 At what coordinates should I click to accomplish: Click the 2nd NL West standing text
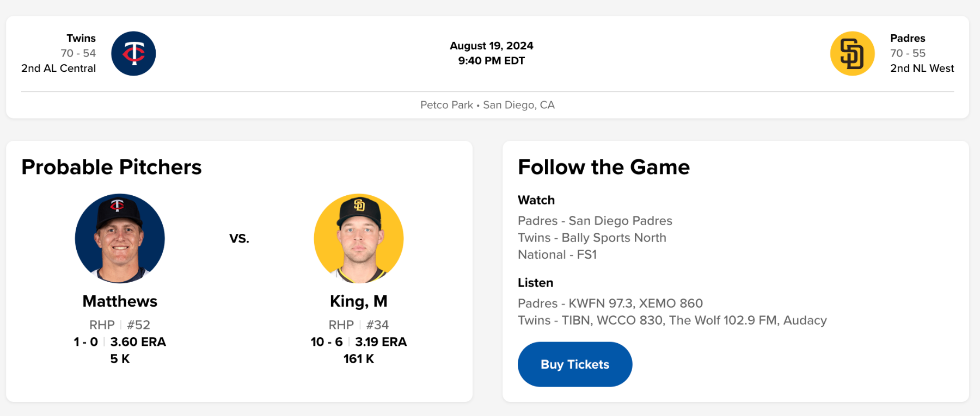pos(922,69)
